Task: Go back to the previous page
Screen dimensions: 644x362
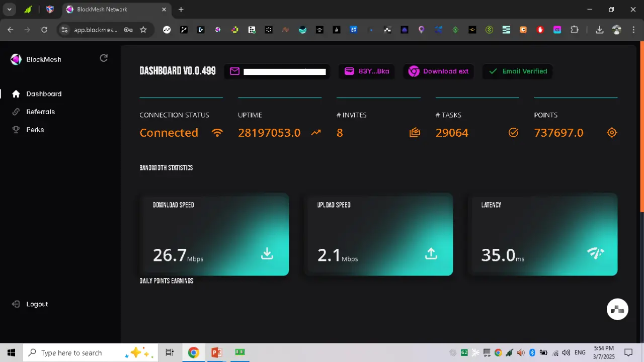Action: click(x=11, y=30)
